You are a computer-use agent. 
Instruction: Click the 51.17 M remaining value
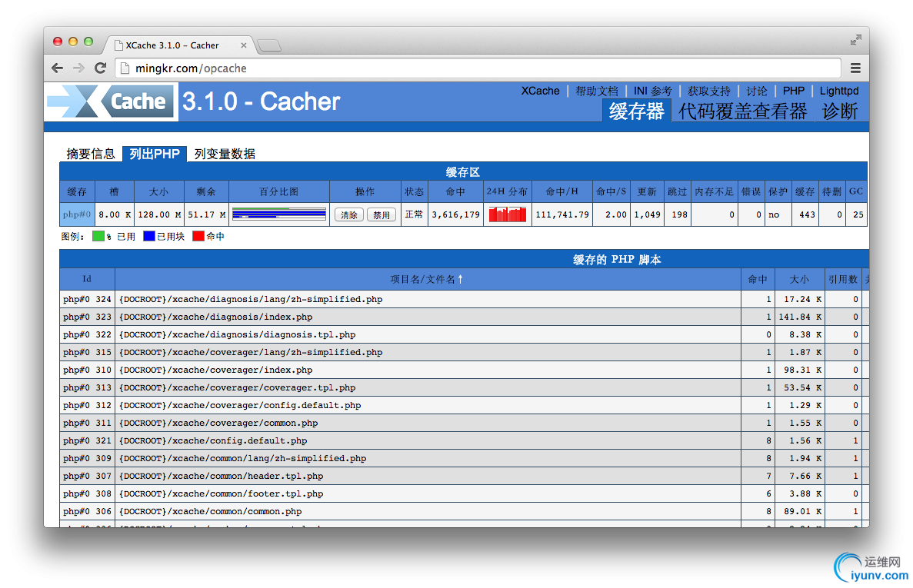click(x=207, y=214)
